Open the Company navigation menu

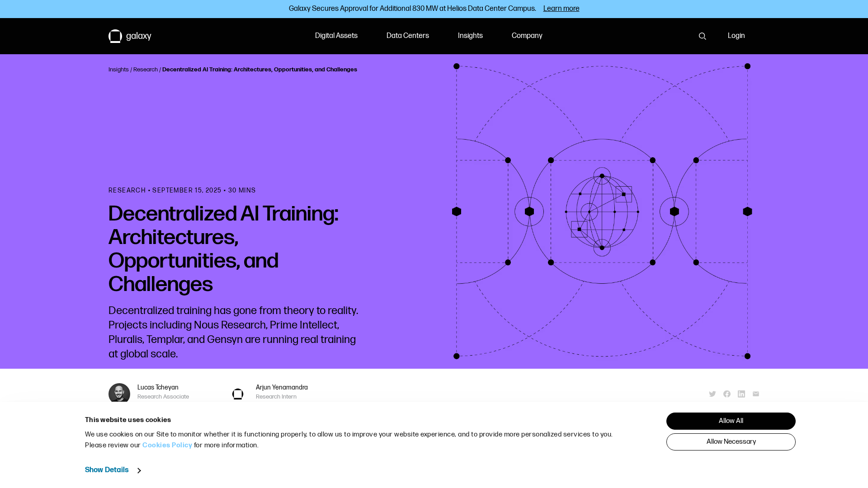(x=527, y=36)
